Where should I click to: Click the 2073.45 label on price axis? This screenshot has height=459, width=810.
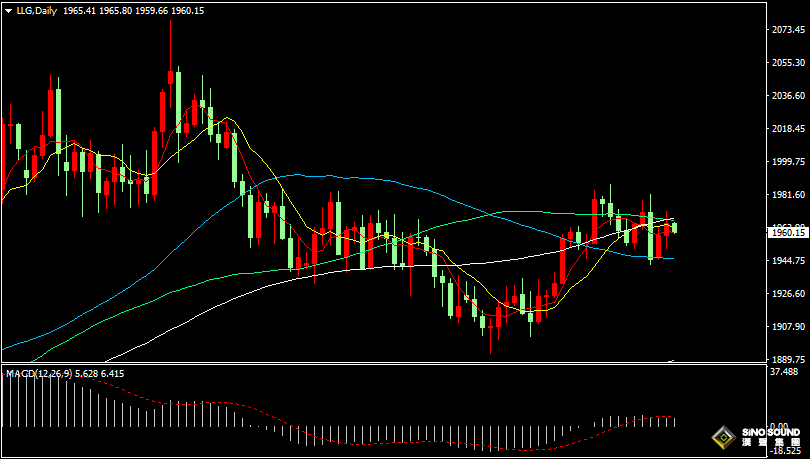point(788,30)
